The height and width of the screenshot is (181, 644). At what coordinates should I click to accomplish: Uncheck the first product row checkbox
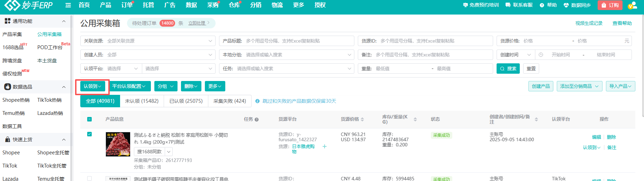click(x=90, y=134)
